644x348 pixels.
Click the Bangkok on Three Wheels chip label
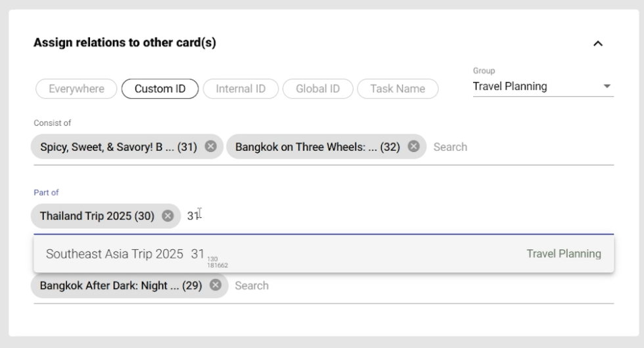coord(317,147)
